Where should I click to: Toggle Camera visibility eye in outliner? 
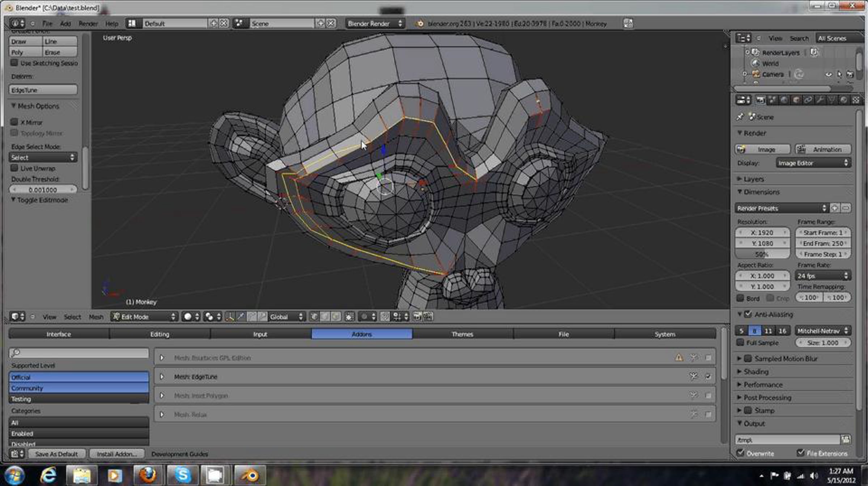click(x=828, y=74)
